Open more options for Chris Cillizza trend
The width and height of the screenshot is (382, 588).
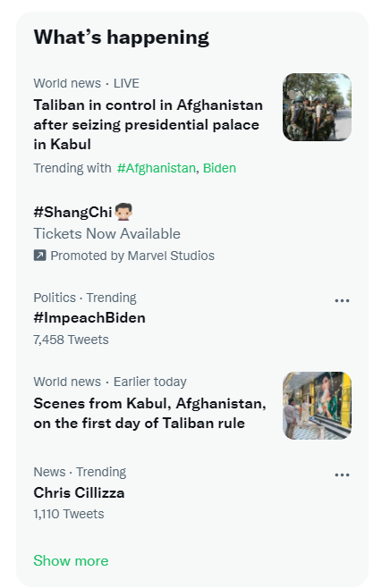pyautogui.click(x=342, y=475)
